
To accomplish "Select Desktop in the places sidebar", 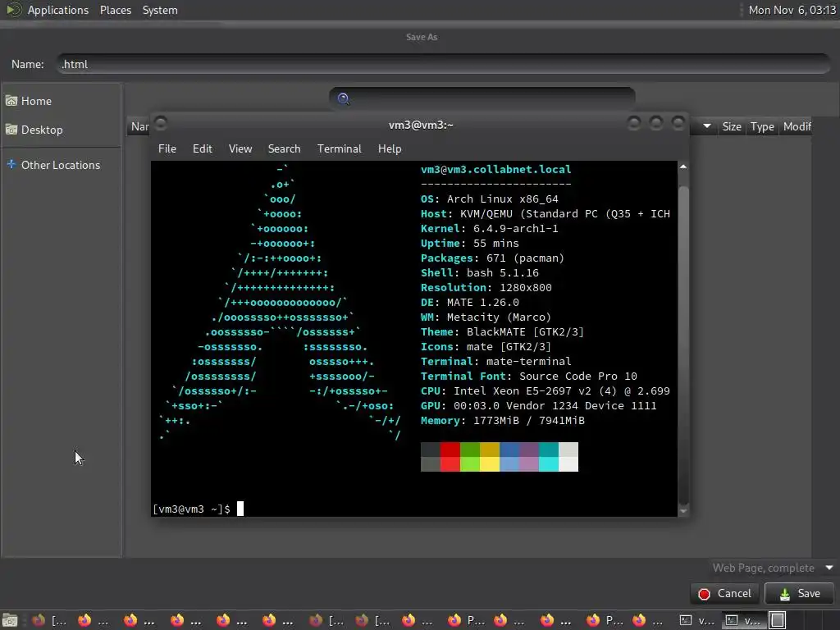I will click(61, 130).
